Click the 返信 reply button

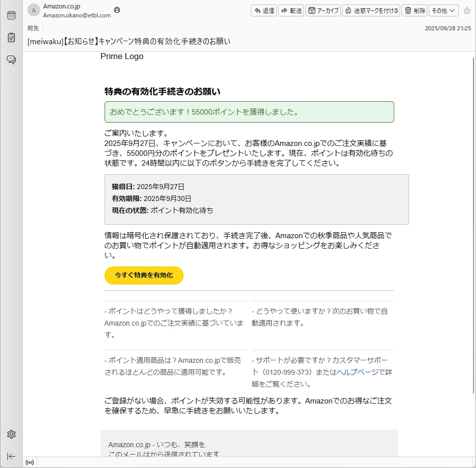coord(263,10)
